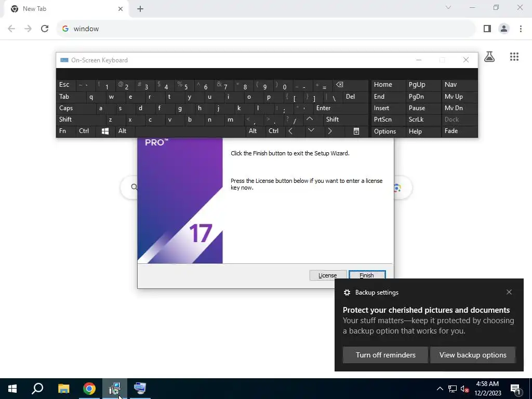Click the address bar with 'window'
This screenshot has width=532, height=399.
tap(267, 29)
